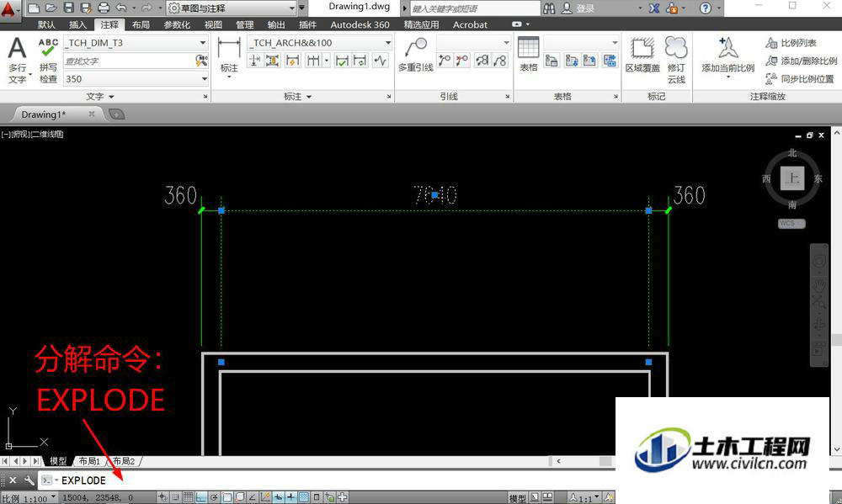Screen dimensions: 842x504
Task: Open the multileader style dropdown
Action: (x=506, y=42)
